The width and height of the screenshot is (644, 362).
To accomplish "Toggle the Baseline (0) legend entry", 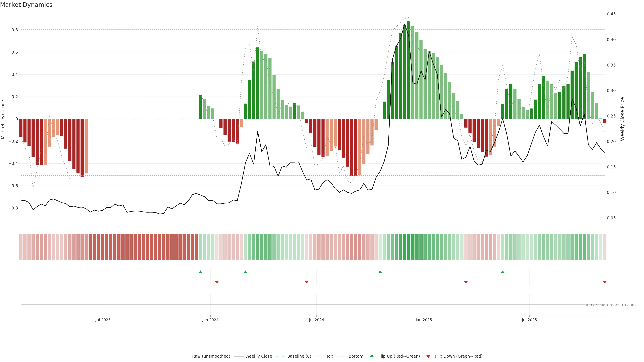I will click(x=299, y=356).
